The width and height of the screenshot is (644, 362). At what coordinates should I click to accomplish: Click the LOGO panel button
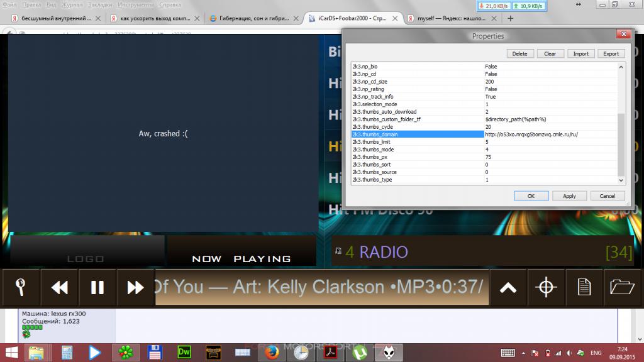[86, 250]
